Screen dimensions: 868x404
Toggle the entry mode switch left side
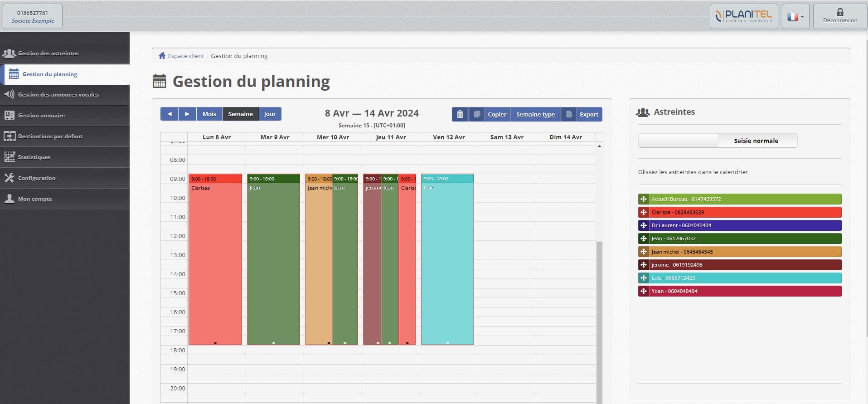[677, 141]
